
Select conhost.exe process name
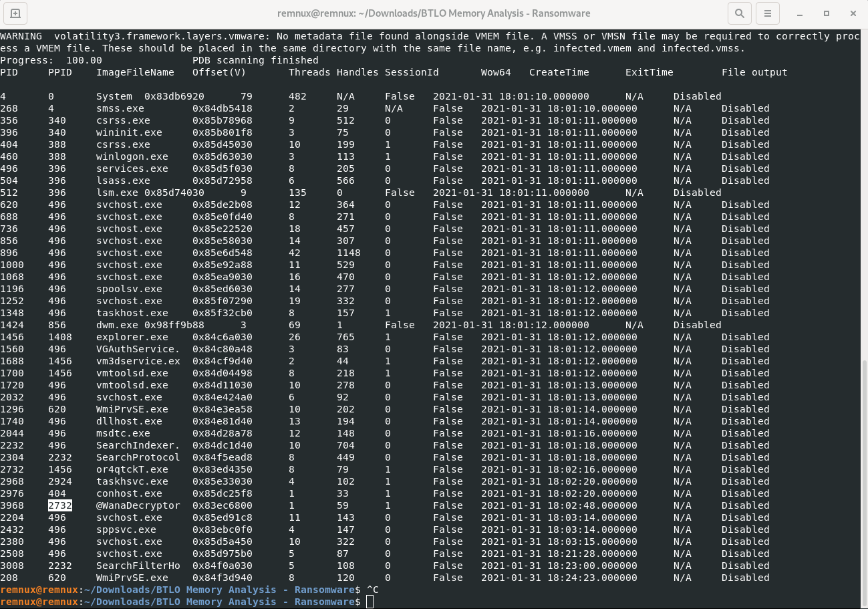point(129,493)
